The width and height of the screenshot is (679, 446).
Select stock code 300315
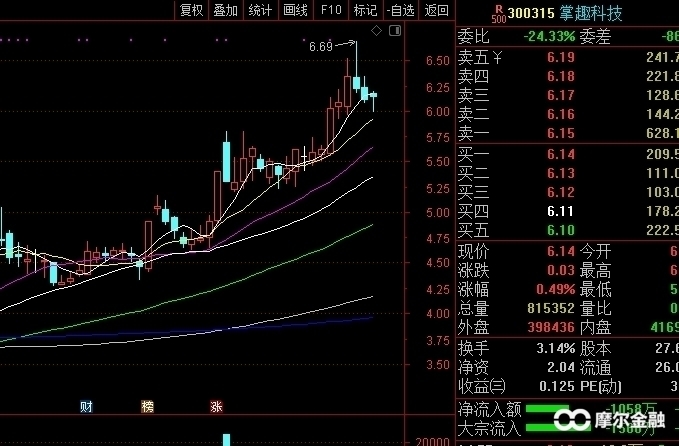pos(531,13)
